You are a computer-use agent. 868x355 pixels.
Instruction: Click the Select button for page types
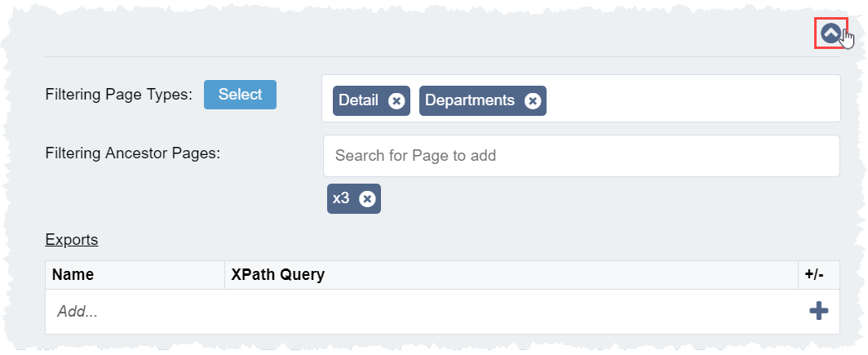point(240,95)
